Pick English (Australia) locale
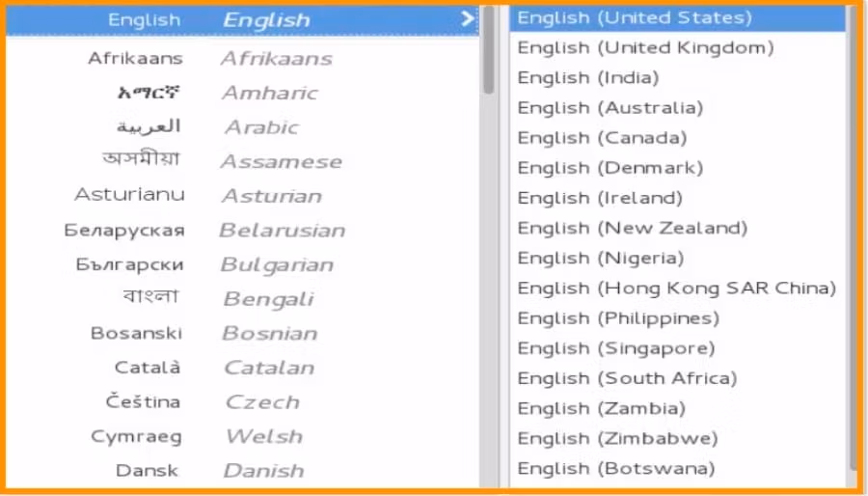Image resolution: width=868 pixels, height=496 pixels. coord(610,107)
